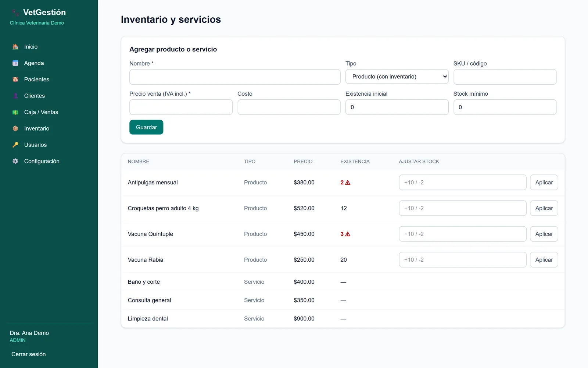
Task: Log out with Cerrar sesión
Action: 29,354
